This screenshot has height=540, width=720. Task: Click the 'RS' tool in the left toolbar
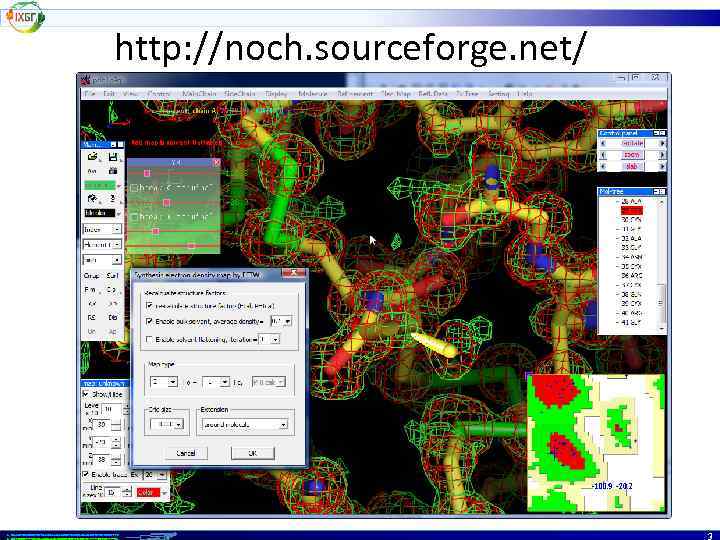click(91, 317)
